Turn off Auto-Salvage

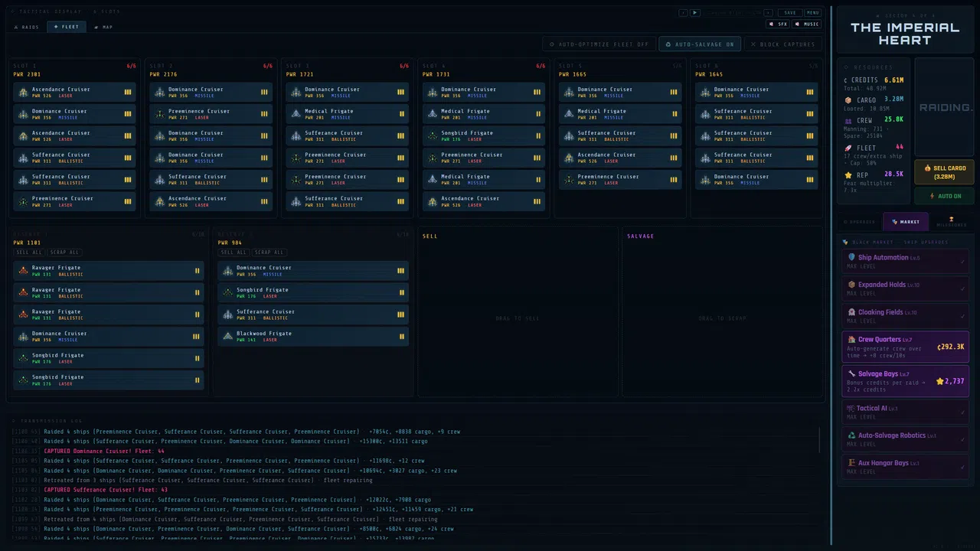coord(700,44)
